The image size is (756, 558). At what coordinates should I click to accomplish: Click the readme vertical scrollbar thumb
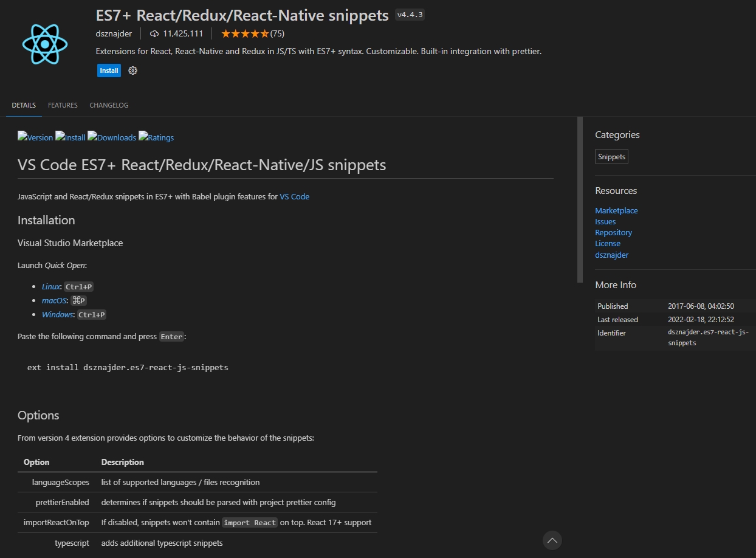(580, 199)
